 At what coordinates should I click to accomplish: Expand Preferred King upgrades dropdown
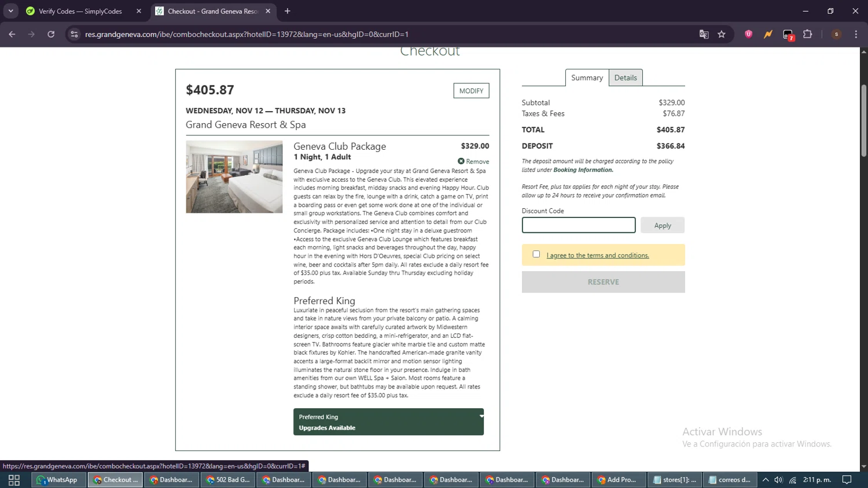pos(388,422)
